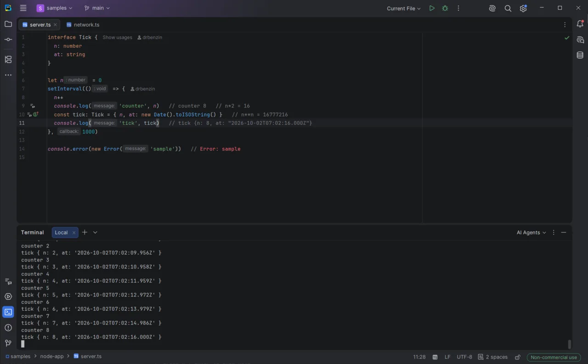588x364 pixels.
Task: Open the Commit tool window icon
Action: [8, 39]
